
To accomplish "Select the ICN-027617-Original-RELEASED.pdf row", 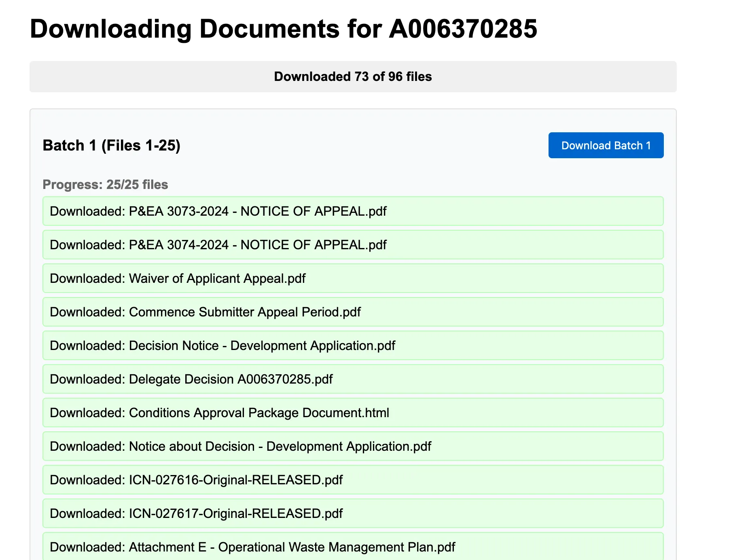I will pyautogui.click(x=353, y=513).
